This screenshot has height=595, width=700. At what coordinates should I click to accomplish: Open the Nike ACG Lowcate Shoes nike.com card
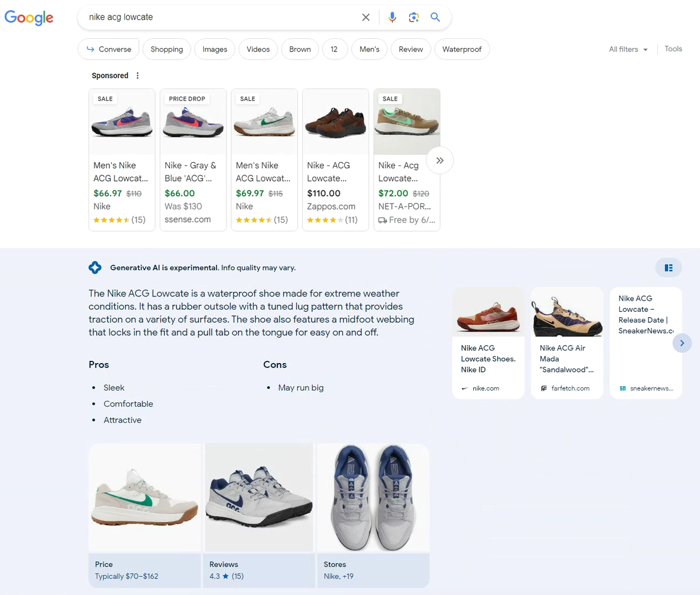(488, 343)
